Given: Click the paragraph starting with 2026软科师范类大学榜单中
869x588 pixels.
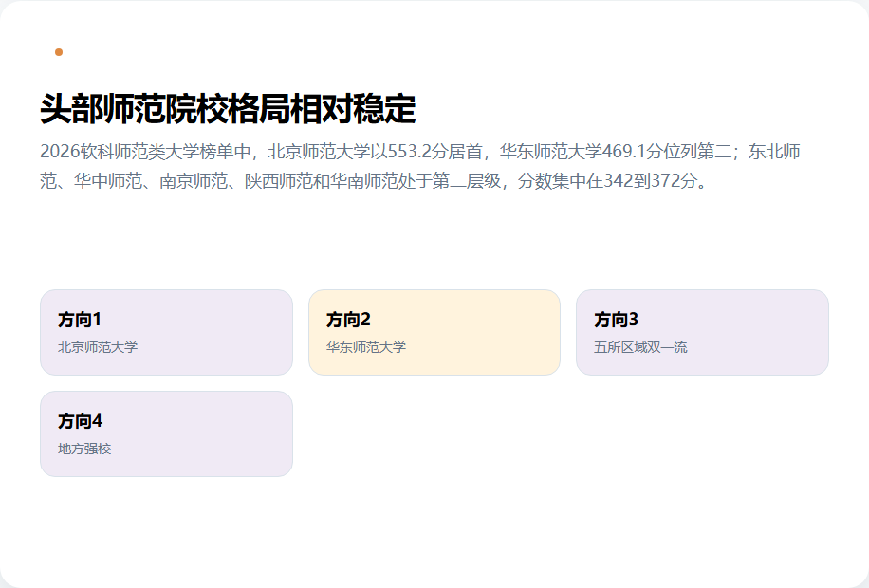Looking at the screenshot, I should pos(420,166).
